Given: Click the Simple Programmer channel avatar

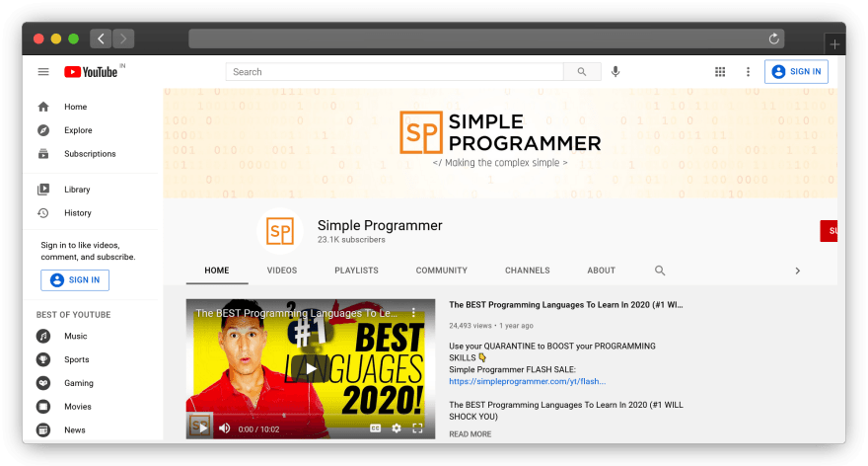Looking at the screenshot, I should point(280,231).
